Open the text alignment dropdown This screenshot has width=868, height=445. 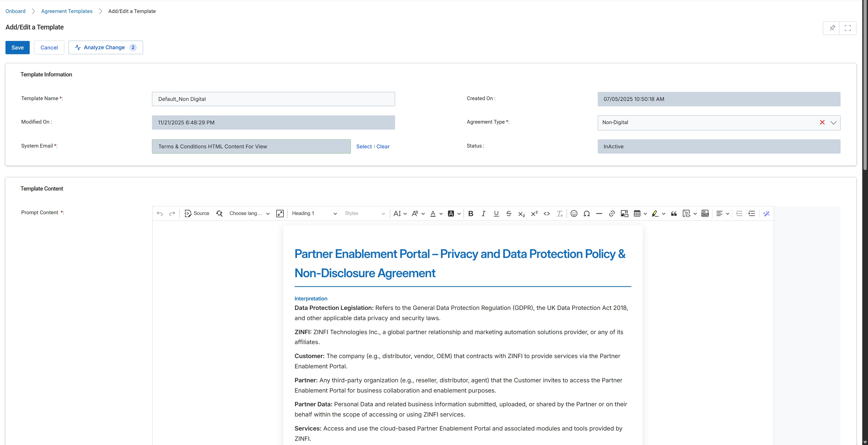click(723, 214)
